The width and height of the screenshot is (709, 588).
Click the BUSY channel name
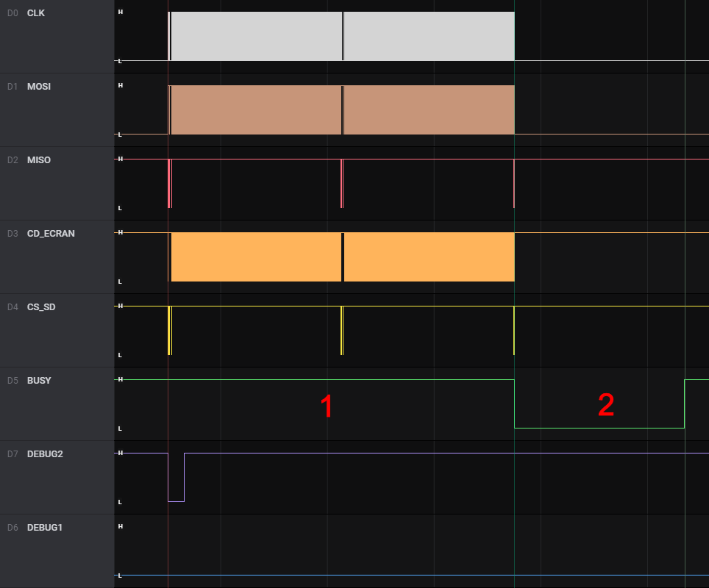(x=38, y=381)
